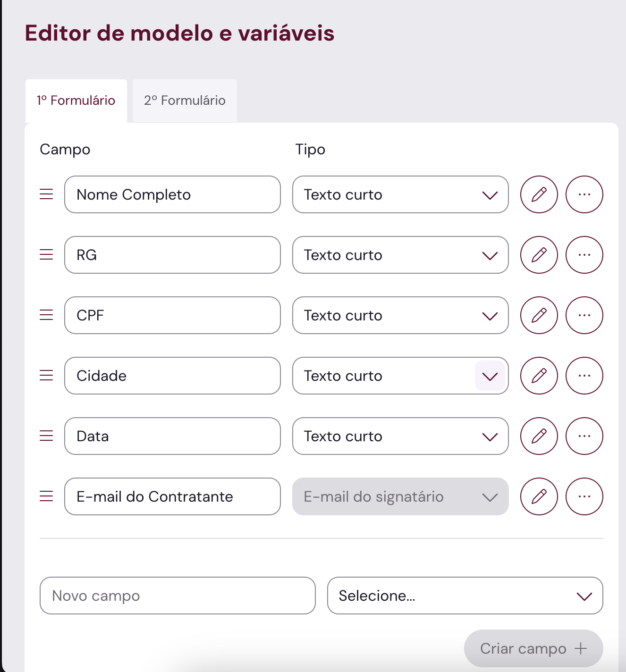Open the ellipsis menu for Cidade

(584, 376)
